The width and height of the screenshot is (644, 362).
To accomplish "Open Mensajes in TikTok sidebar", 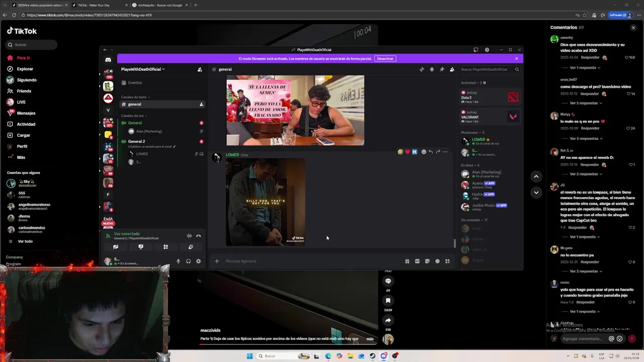I will click(x=26, y=113).
